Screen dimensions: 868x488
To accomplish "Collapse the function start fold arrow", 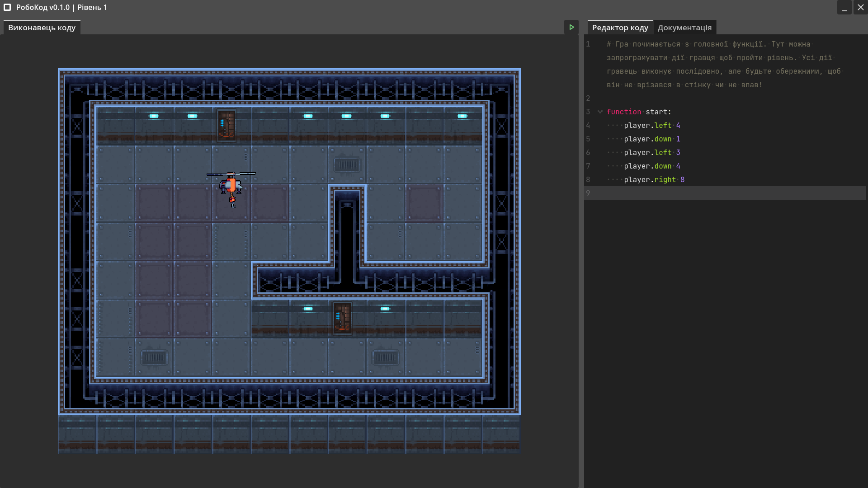I will click(x=600, y=112).
